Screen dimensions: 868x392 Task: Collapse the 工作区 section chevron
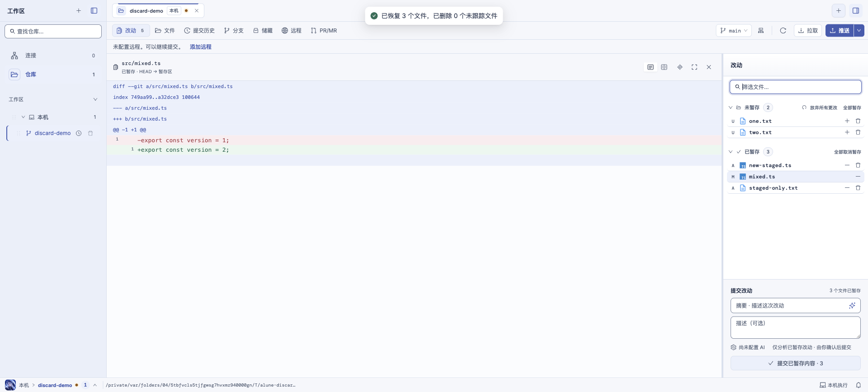coord(95,99)
